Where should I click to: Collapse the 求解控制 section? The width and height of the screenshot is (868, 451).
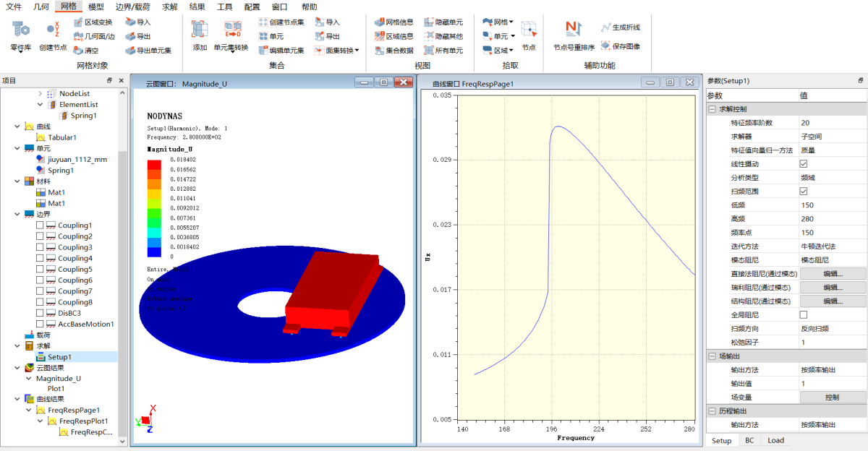pyautogui.click(x=712, y=109)
